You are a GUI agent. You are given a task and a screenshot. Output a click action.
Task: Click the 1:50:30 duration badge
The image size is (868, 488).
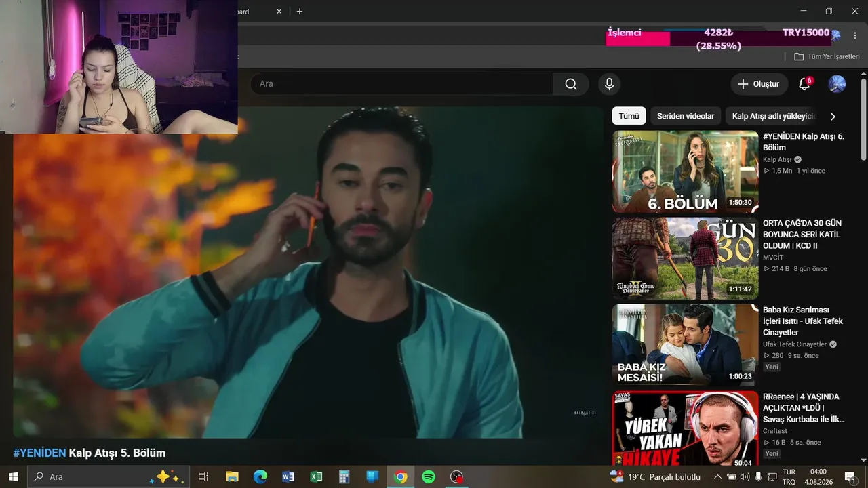tap(740, 203)
